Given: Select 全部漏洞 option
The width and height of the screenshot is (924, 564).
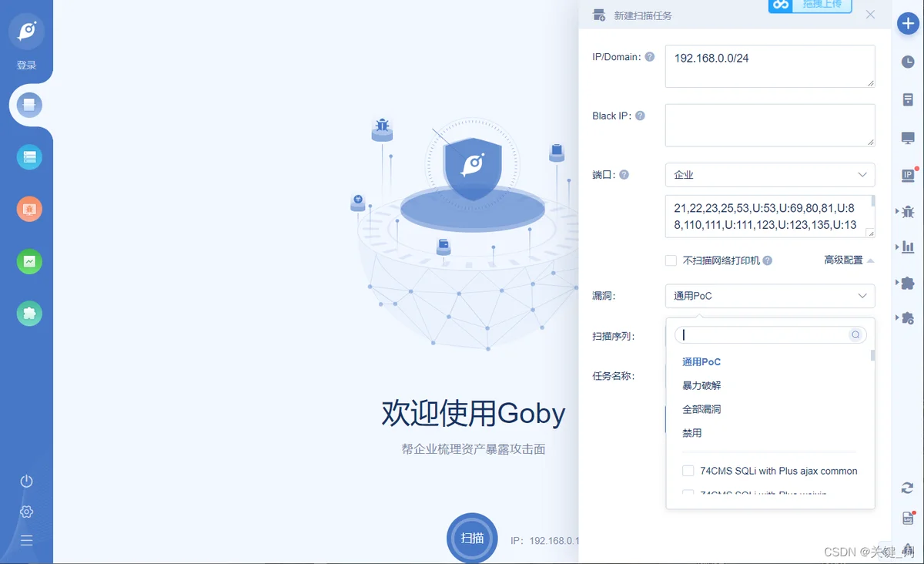Looking at the screenshot, I should coord(701,409).
